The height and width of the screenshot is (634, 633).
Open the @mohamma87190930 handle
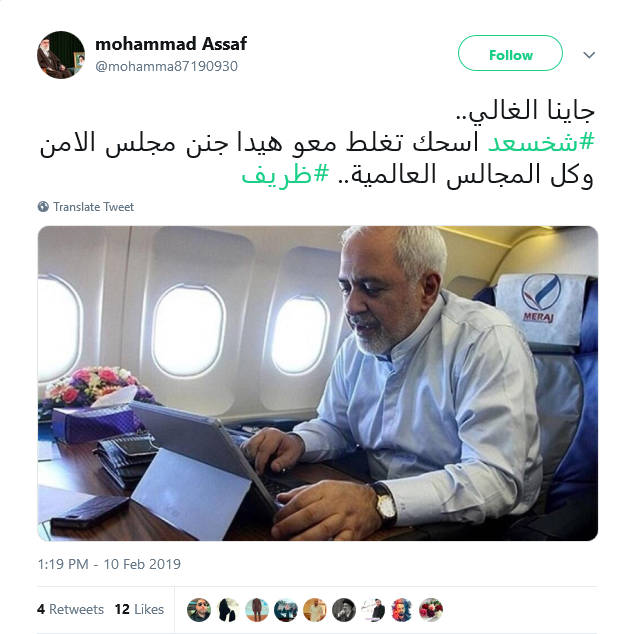point(166,66)
